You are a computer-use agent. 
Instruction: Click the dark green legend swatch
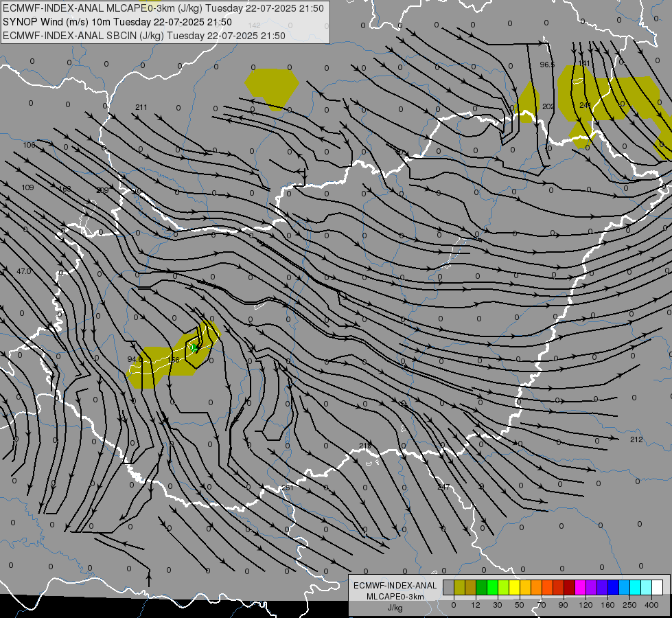482,587
